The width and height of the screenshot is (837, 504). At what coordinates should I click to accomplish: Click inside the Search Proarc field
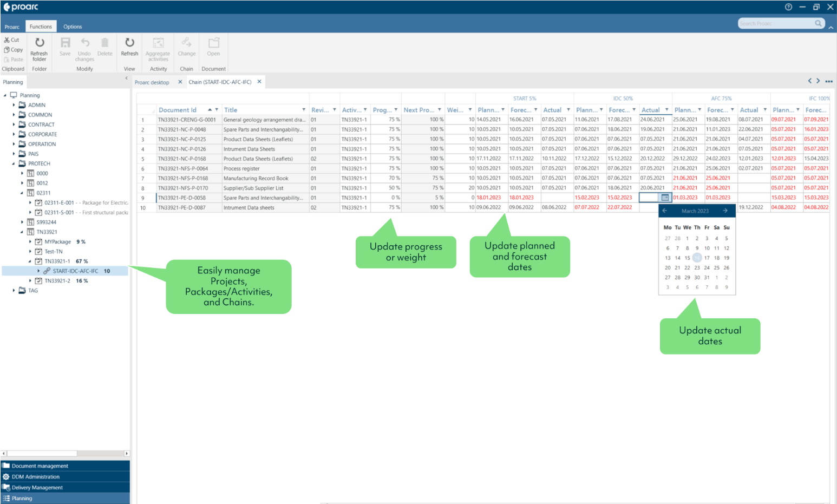pos(777,23)
